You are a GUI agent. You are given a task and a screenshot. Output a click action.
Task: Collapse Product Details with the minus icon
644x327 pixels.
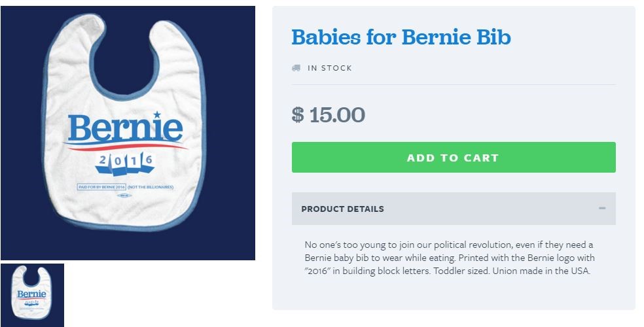(x=601, y=209)
